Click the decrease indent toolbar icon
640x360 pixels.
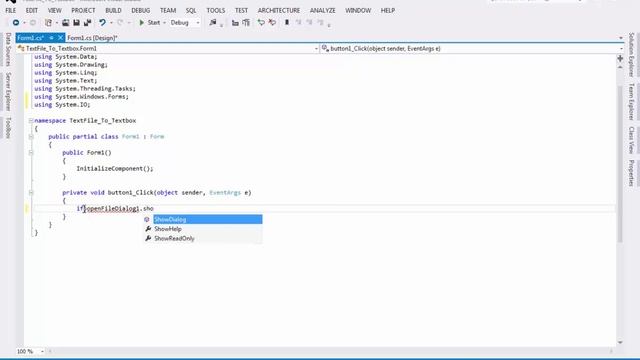[x=235, y=23]
